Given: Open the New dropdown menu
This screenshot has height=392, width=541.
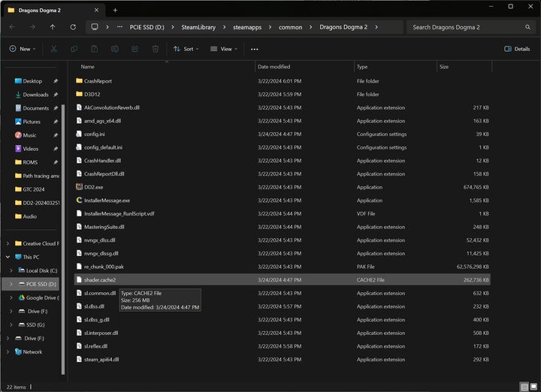Looking at the screenshot, I should coord(23,49).
